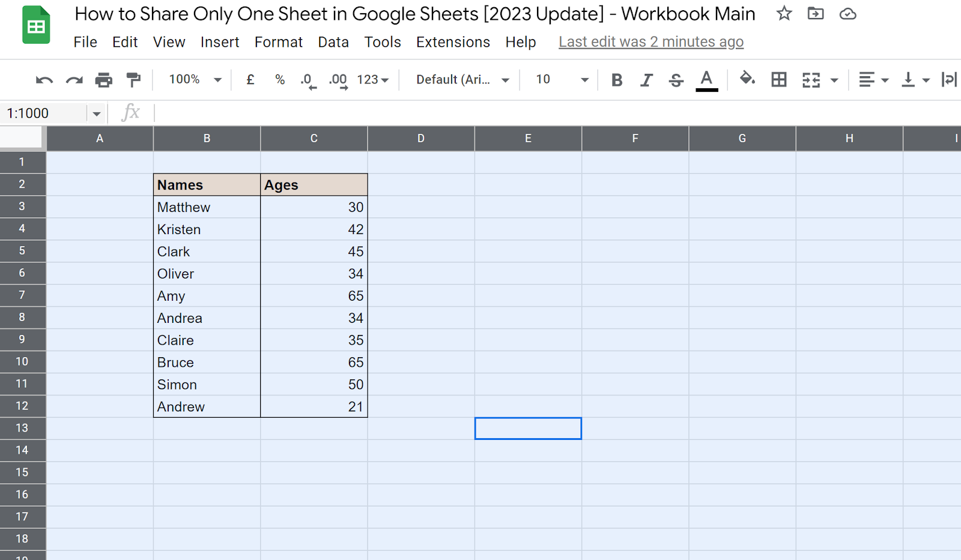Select the Paint format tool
The width and height of the screenshot is (961, 560).
(x=133, y=79)
